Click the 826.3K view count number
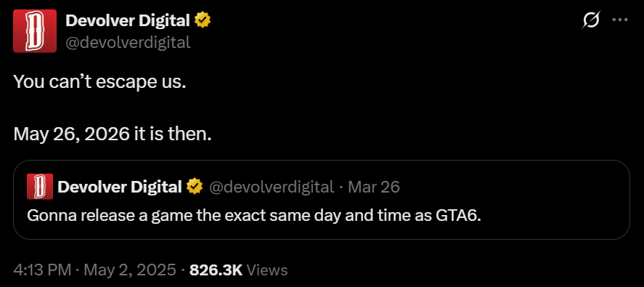The height and width of the screenshot is (287, 644). pos(216,270)
